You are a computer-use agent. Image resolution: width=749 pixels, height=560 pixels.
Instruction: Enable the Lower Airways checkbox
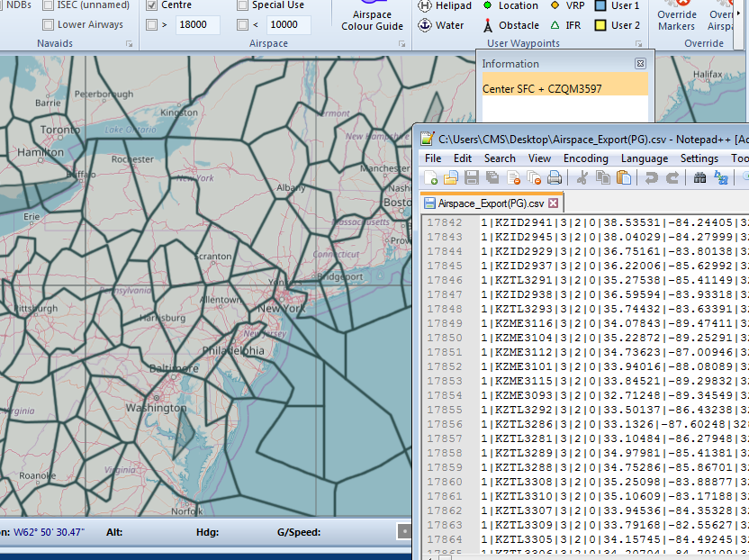coord(48,25)
